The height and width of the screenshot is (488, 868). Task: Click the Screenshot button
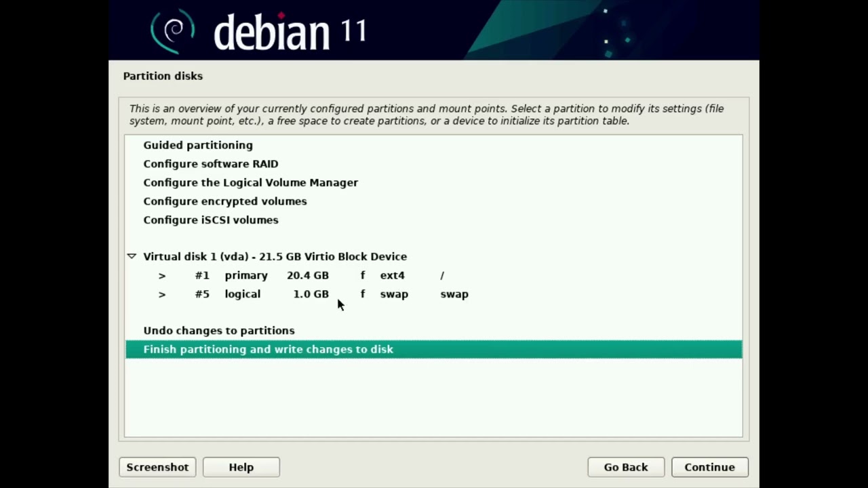pos(157,467)
